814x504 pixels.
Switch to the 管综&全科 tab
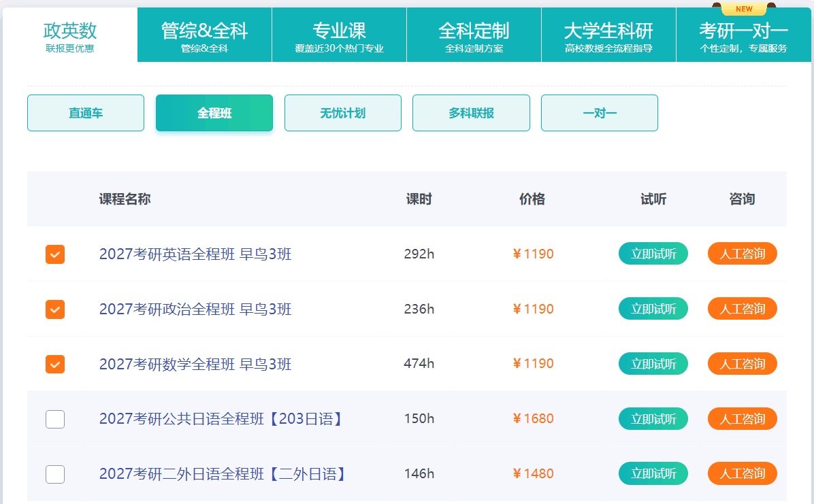coord(204,35)
